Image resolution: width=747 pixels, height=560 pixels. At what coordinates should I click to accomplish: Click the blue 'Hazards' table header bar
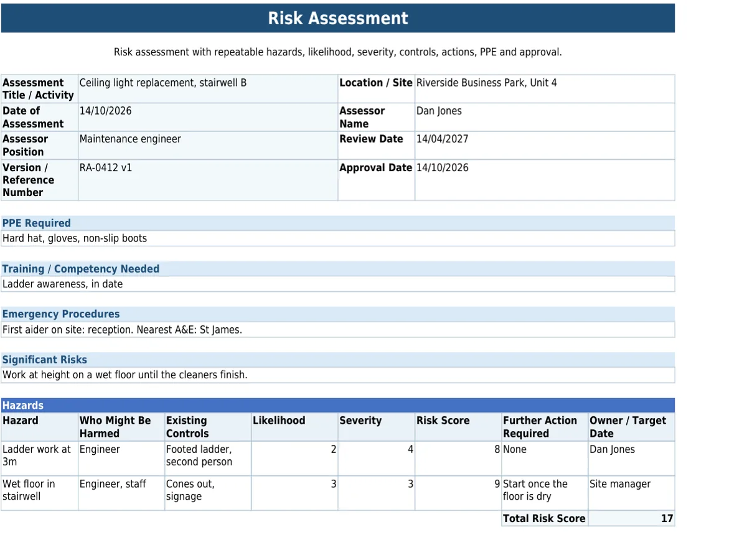(x=337, y=405)
